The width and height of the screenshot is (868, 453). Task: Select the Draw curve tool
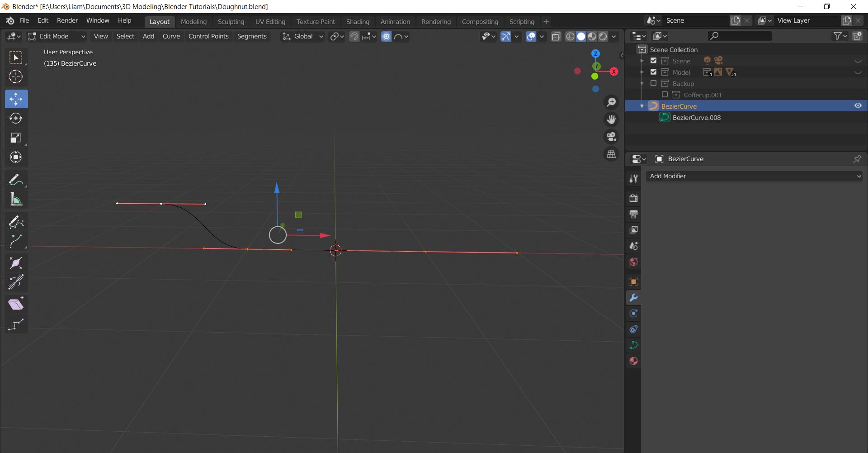pyautogui.click(x=16, y=222)
